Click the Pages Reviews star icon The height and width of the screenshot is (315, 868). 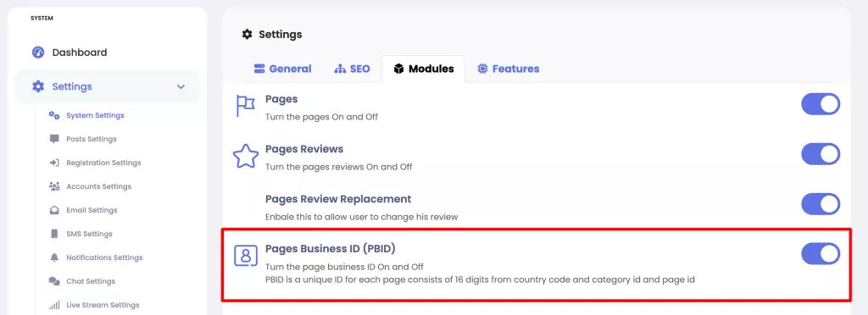coord(245,157)
